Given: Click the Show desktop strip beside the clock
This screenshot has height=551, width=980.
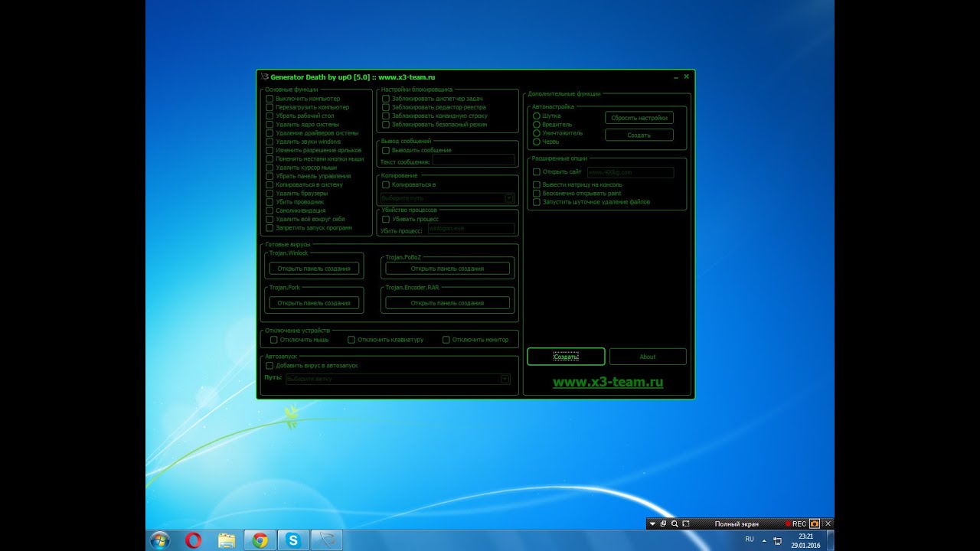Looking at the screenshot, I should (x=830, y=540).
